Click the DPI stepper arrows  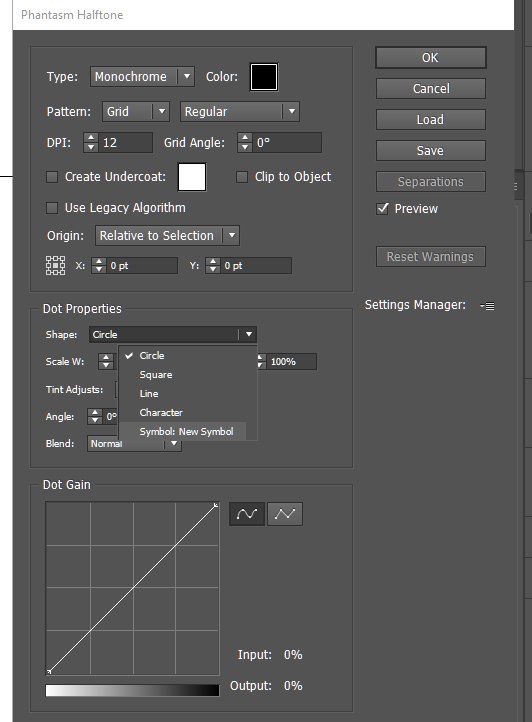coord(91,142)
